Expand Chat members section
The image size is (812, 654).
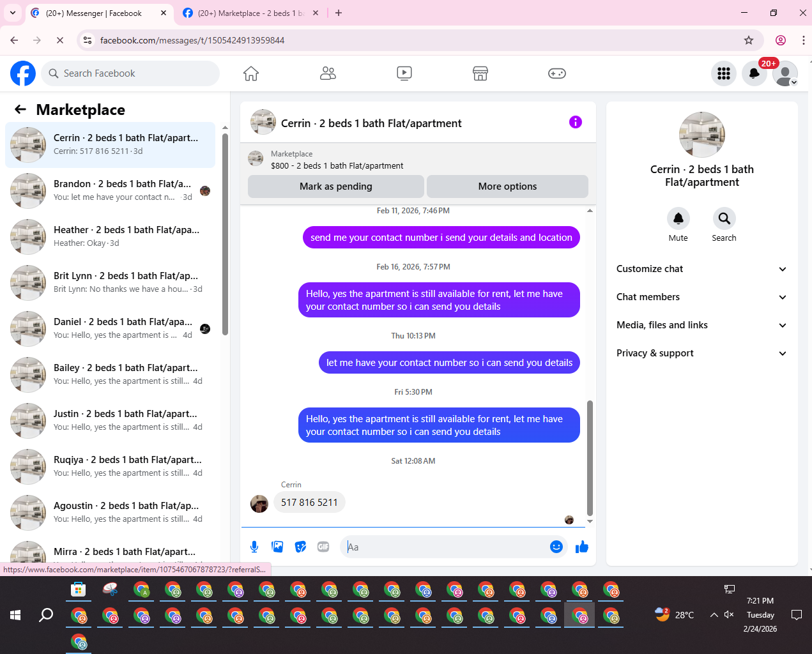point(701,297)
